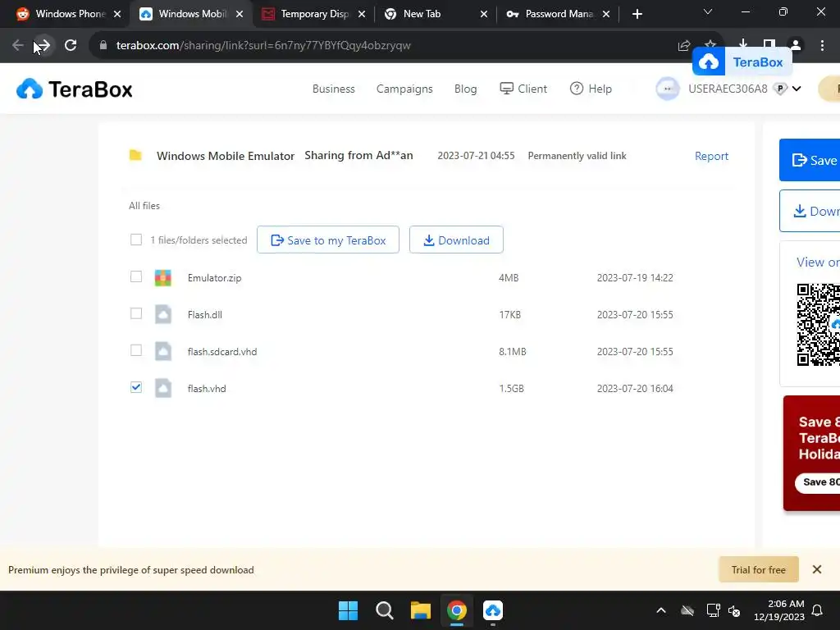
Task: Close the Temporary Disp tab
Action: pyautogui.click(x=362, y=15)
